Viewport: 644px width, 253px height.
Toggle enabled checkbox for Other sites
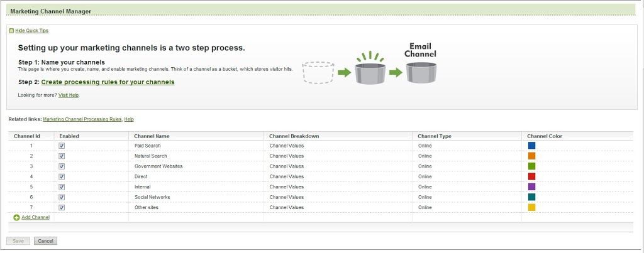62,207
